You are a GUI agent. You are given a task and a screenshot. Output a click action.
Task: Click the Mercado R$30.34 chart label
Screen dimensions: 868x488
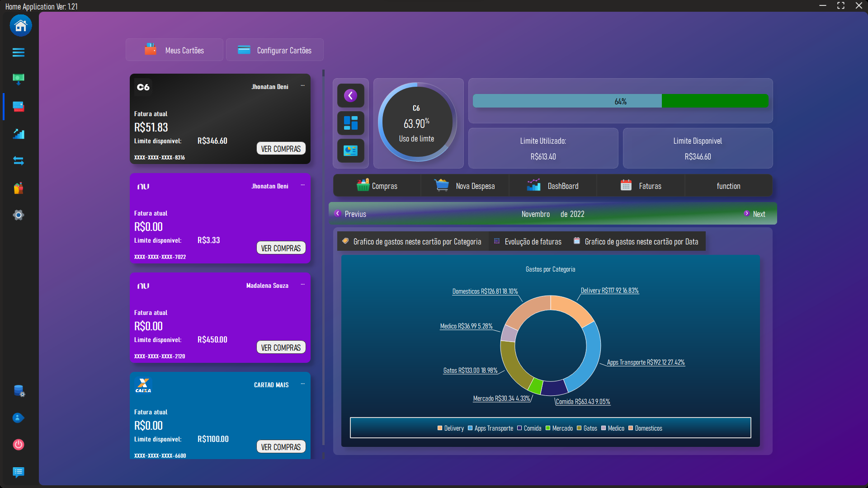[501, 399]
